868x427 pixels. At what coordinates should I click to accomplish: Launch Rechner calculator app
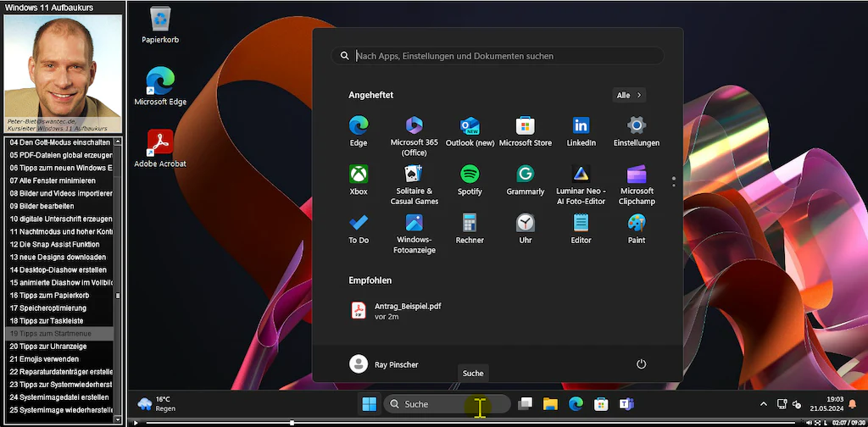pyautogui.click(x=470, y=229)
